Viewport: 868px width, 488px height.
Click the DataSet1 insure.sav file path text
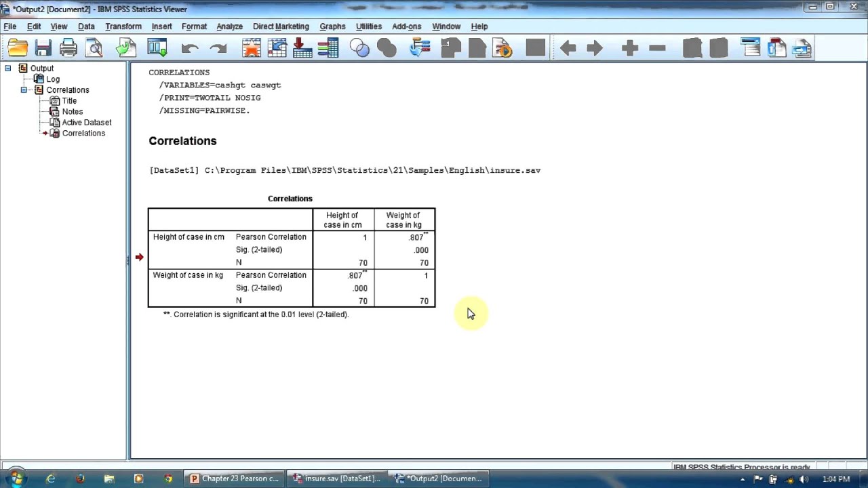tap(344, 171)
